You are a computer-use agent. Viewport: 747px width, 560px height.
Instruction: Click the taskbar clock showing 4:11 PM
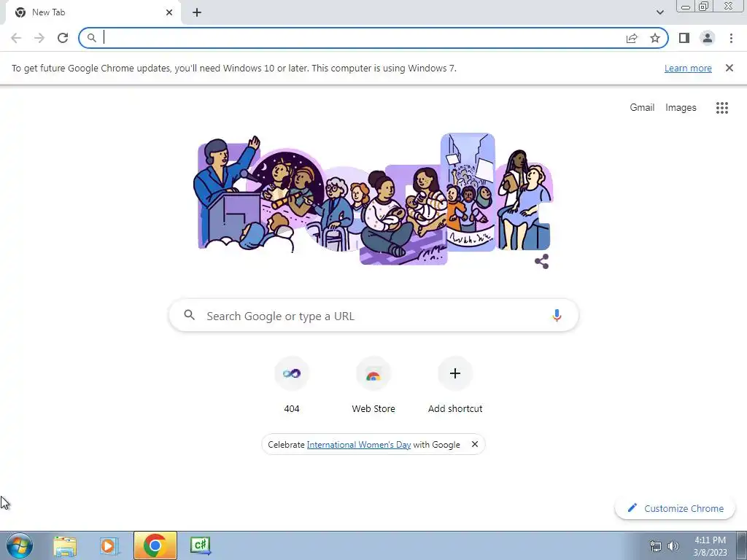pos(710,546)
